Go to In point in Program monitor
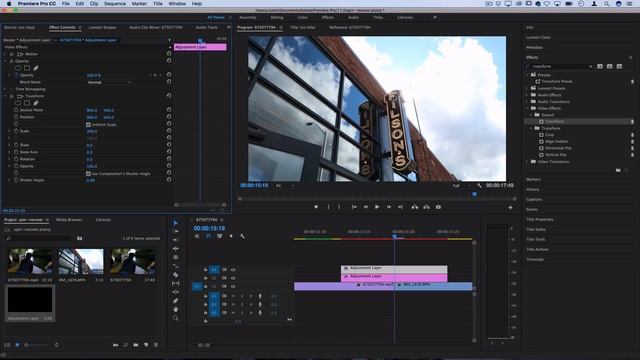Viewport: 640px width, 360px height. (354, 207)
